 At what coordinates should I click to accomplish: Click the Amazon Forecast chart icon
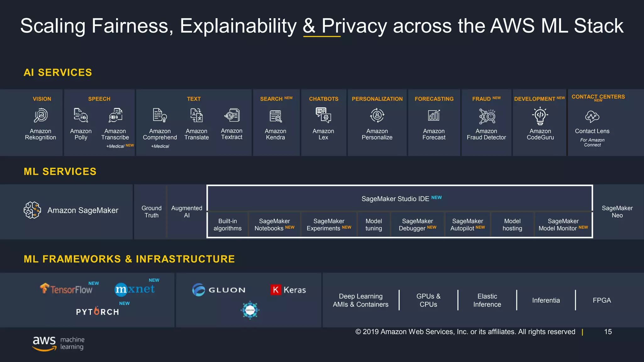click(434, 115)
